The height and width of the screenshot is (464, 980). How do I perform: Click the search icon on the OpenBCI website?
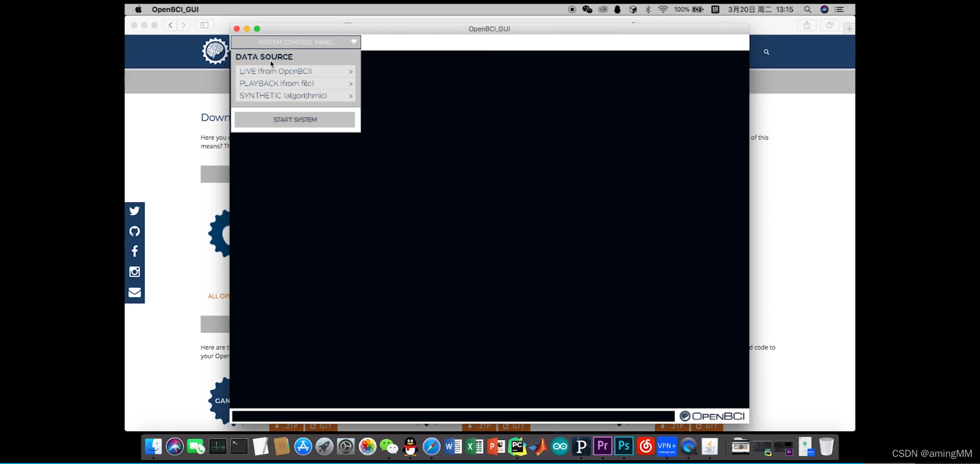point(766,52)
